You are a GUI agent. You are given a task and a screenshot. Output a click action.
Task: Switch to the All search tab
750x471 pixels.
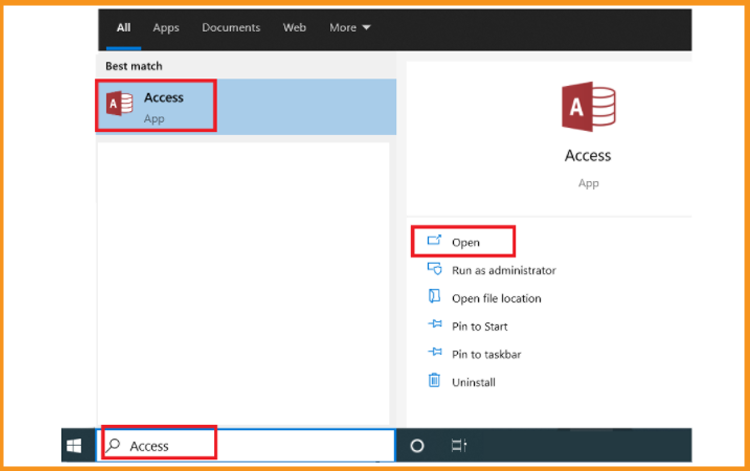click(123, 28)
